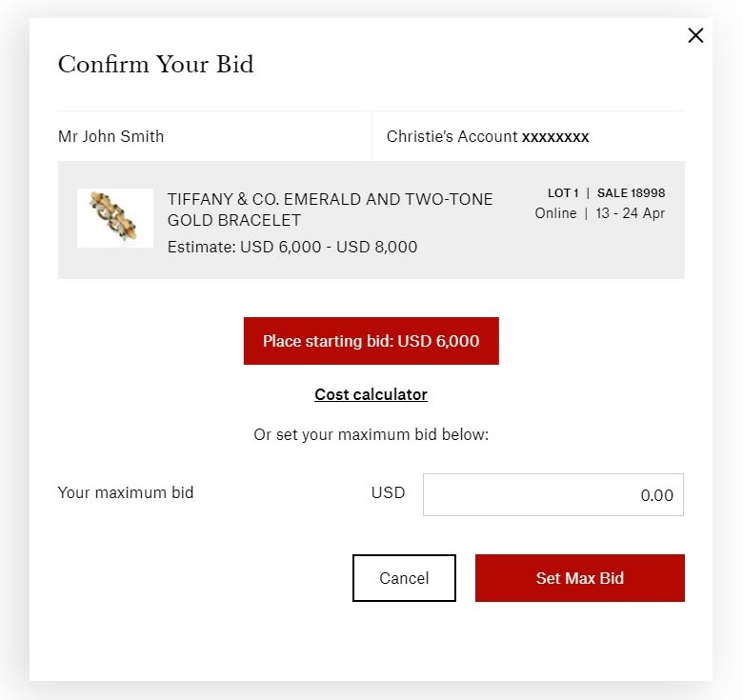Click the USD currency label
The width and height of the screenshot is (743, 700).
tap(388, 492)
